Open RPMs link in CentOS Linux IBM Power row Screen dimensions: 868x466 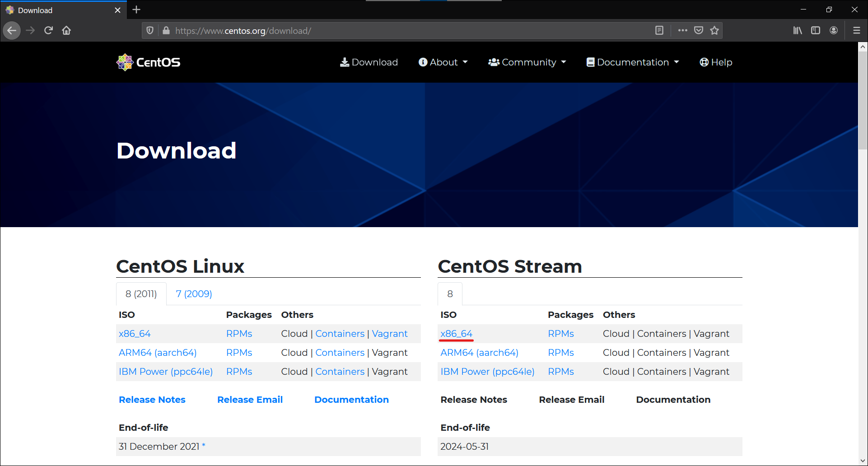pos(239,372)
